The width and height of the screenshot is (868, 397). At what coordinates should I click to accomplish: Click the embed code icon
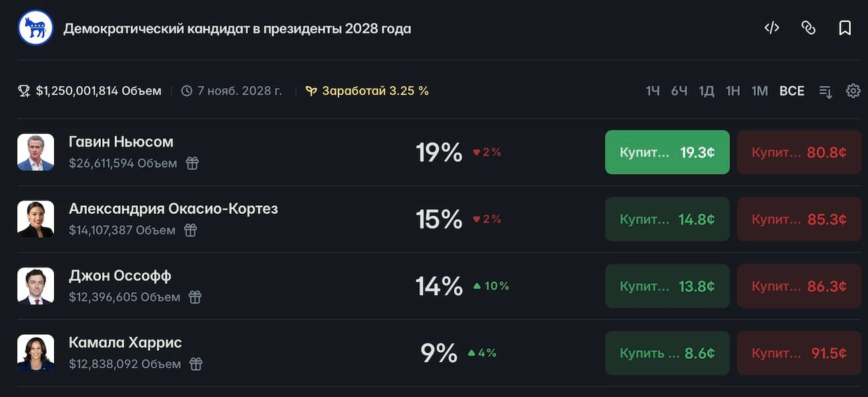pyautogui.click(x=772, y=28)
